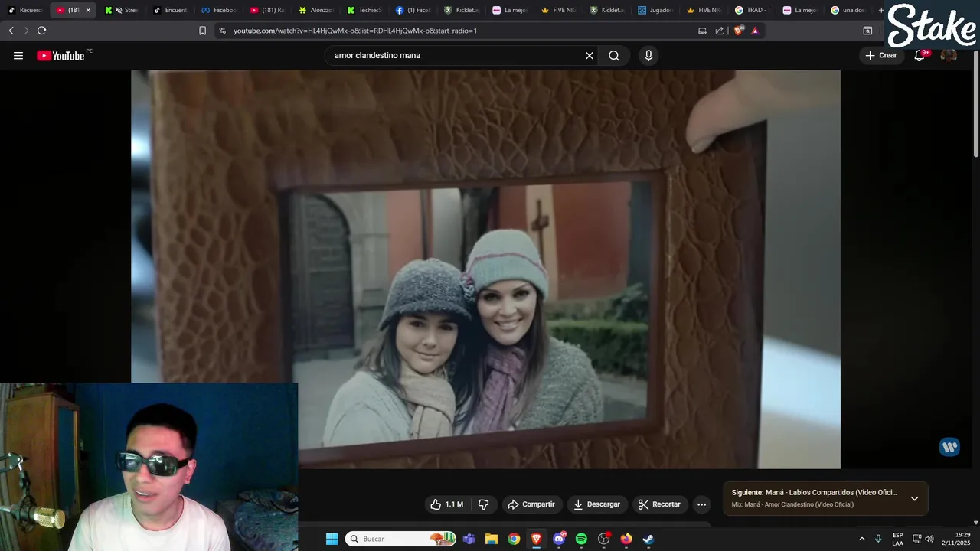980x551 pixels.
Task: Switch to the 'una dos' Google tab
Action: [x=848, y=10]
